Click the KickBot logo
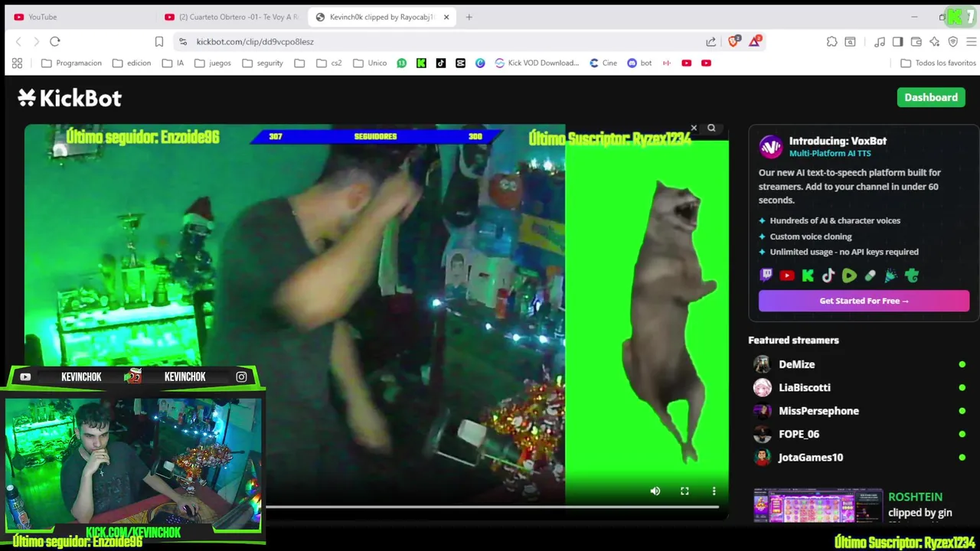Image resolution: width=980 pixels, height=551 pixels. click(x=70, y=98)
